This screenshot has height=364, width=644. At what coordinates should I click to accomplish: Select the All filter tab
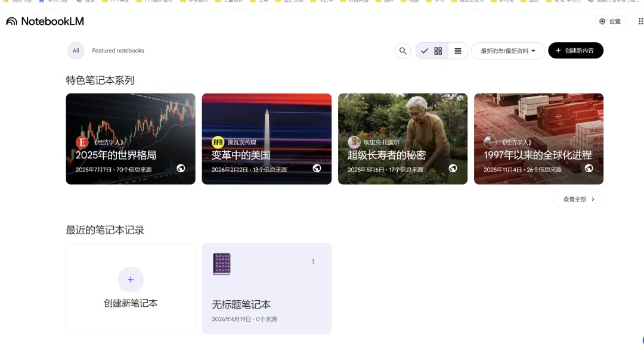(x=76, y=51)
